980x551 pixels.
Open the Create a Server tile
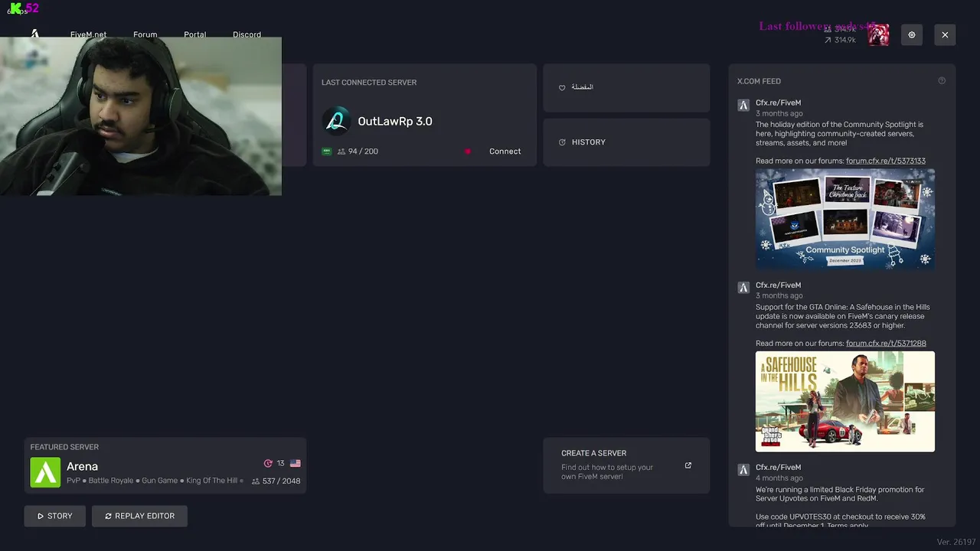pos(626,465)
